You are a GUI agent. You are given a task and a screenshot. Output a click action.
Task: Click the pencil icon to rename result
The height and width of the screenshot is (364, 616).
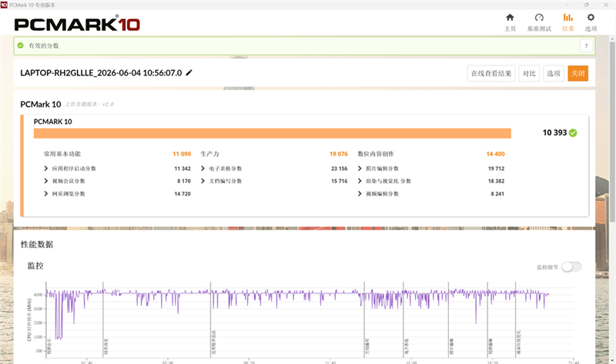pyautogui.click(x=189, y=72)
